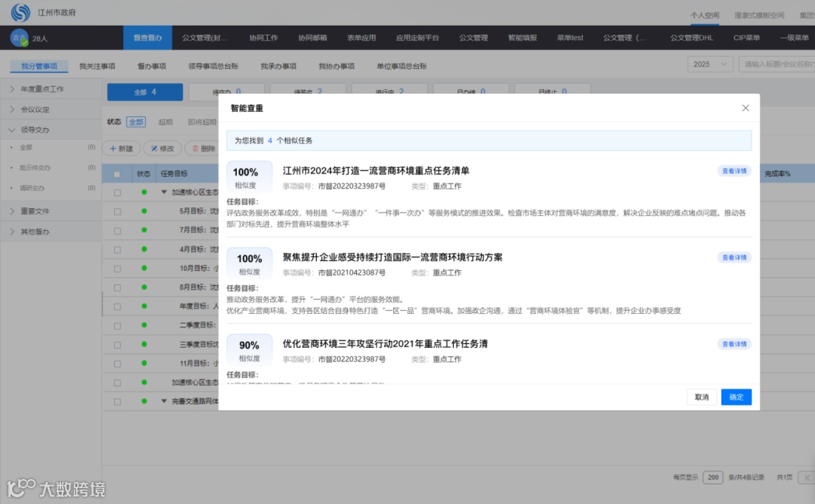Image resolution: width=815 pixels, height=504 pixels.
Task: Select the 修改 pencil edit icon
Action: point(154,149)
